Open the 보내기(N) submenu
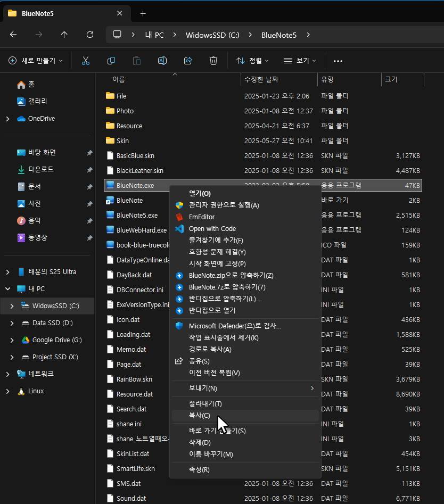Viewport: 444px width, 504px height. coord(245,389)
